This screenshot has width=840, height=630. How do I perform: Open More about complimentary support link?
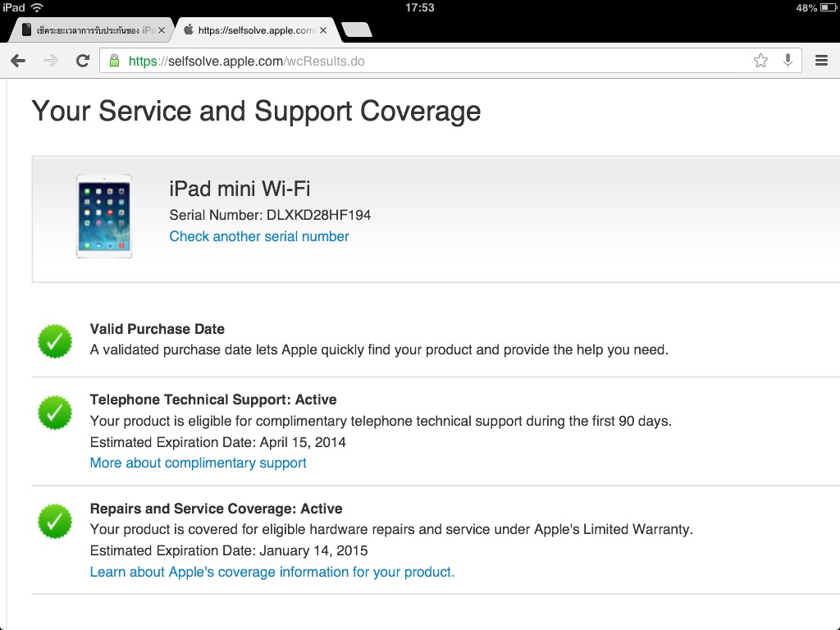(x=198, y=463)
